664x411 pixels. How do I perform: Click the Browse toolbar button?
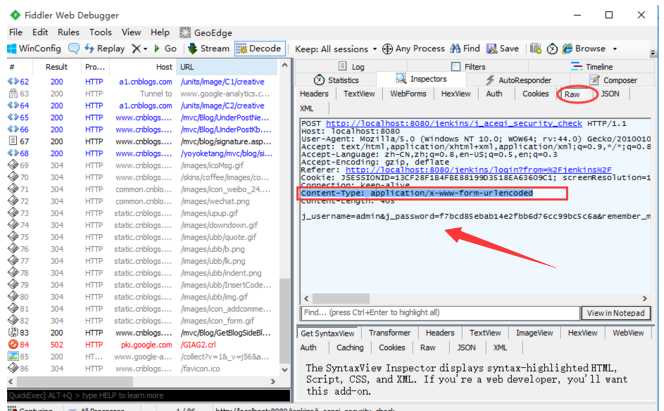(584, 49)
